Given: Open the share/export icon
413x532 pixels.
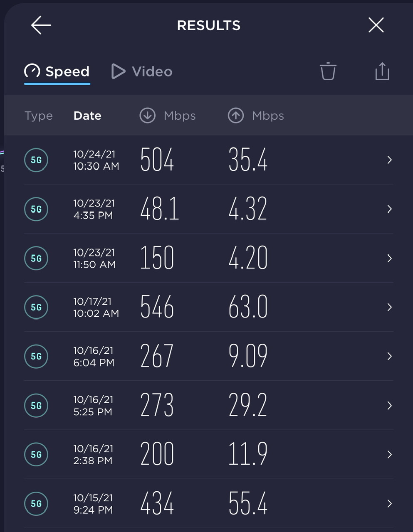Looking at the screenshot, I should 382,71.
